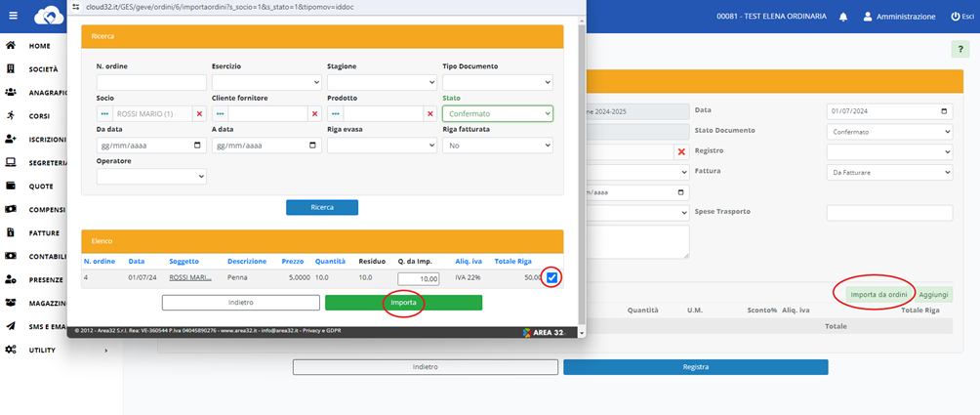Open the Tipo Documento dropdown

pos(498,83)
